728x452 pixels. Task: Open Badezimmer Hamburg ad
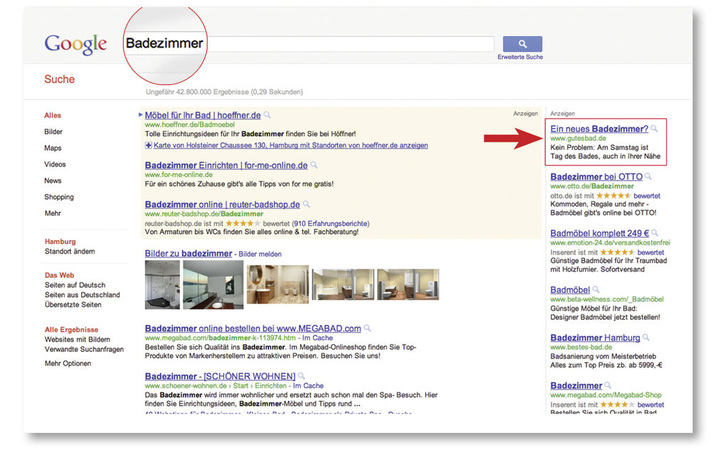[595, 337]
